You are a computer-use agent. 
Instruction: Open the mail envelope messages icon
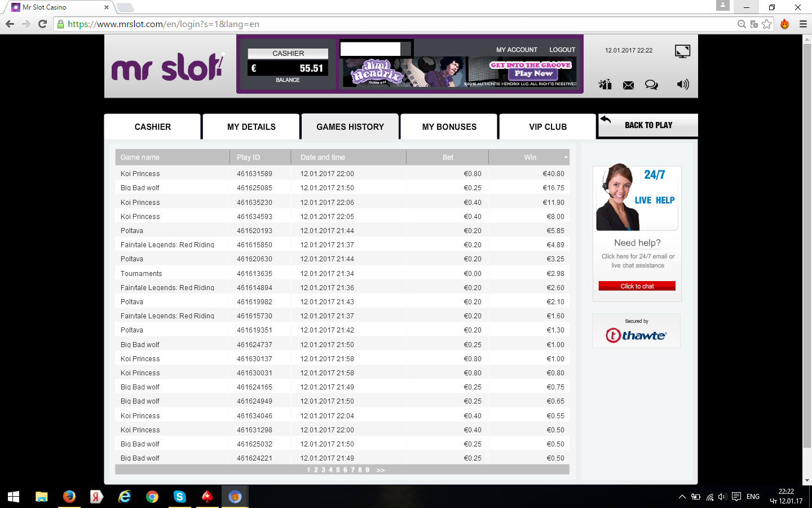[x=628, y=85]
